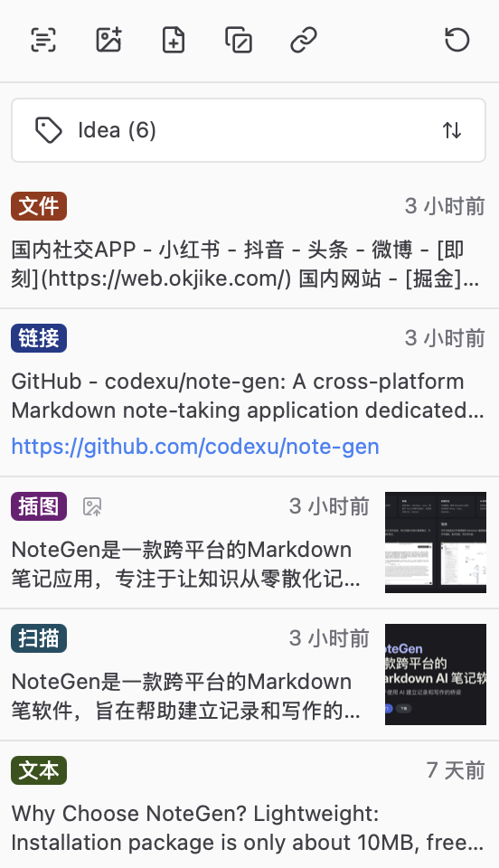499x868 pixels.
Task: Click the 插图 record description text
Action: pos(186,564)
